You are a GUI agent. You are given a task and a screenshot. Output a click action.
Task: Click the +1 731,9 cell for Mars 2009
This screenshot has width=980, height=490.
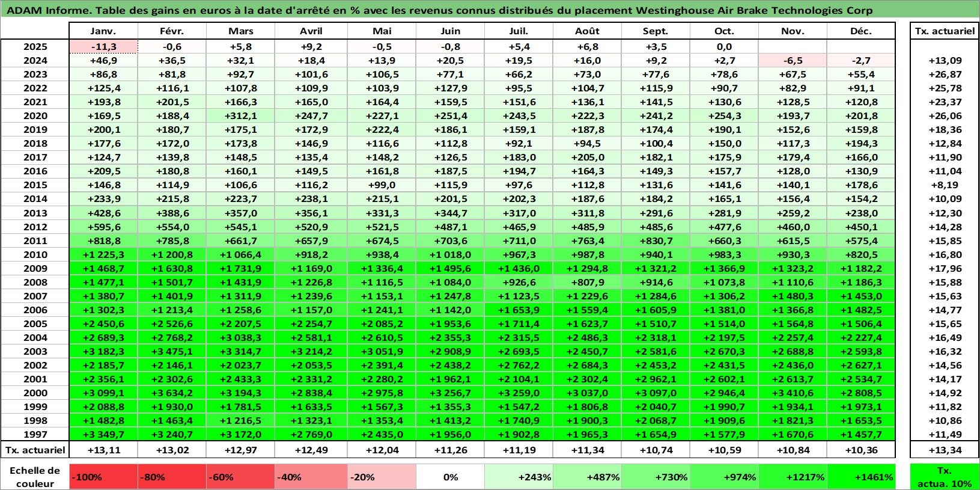240,268
